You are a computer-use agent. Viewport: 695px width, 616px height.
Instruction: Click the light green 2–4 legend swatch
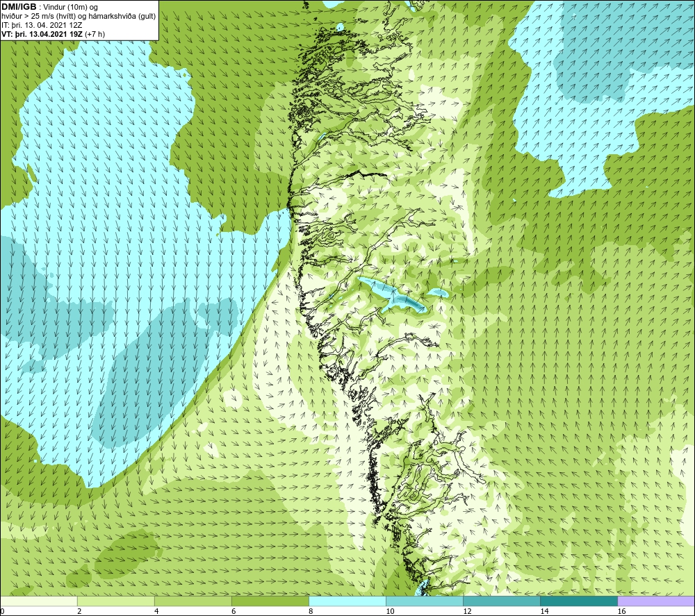(x=116, y=601)
